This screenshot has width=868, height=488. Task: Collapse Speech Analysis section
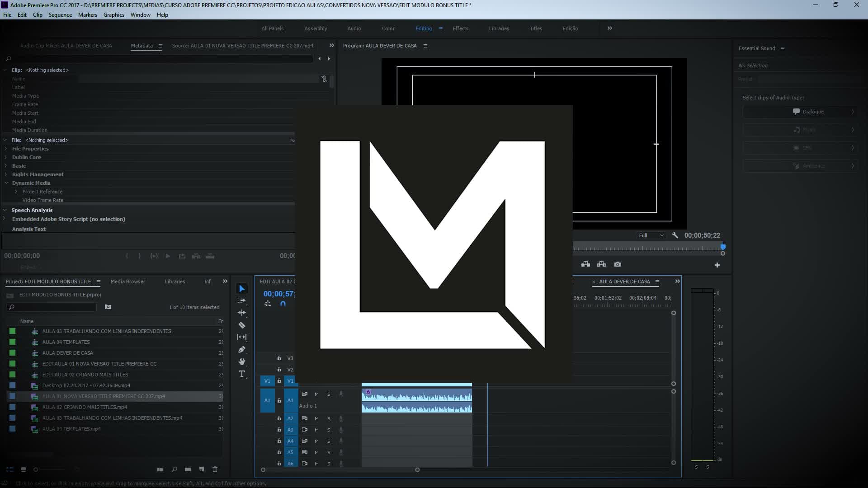coord(5,210)
